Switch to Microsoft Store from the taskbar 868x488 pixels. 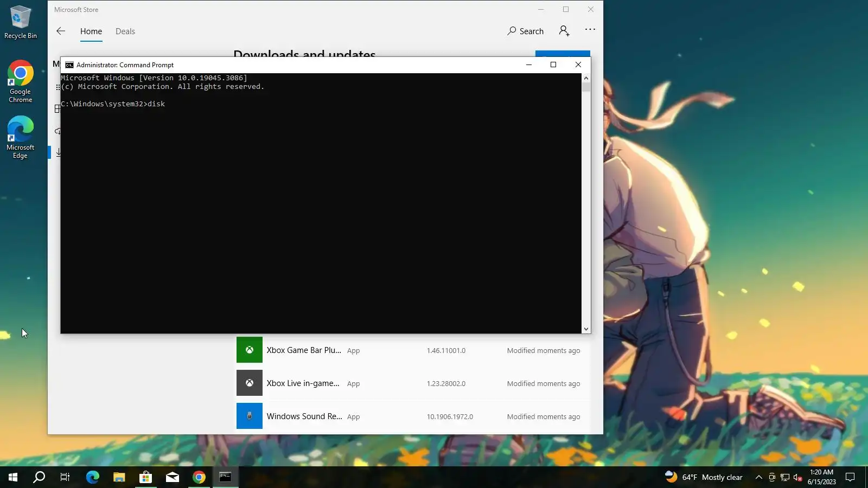click(146, 477)
